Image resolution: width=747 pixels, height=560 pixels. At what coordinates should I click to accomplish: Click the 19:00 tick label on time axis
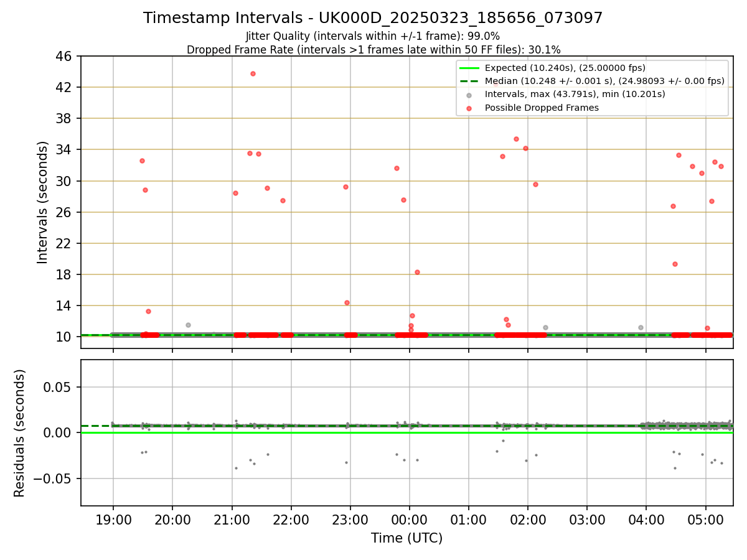tap(113, 518)
